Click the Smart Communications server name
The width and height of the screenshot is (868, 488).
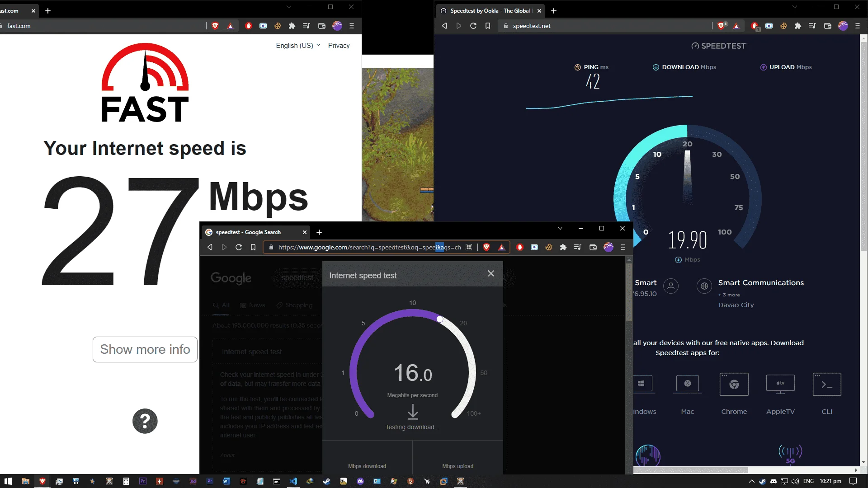(761, 283)
